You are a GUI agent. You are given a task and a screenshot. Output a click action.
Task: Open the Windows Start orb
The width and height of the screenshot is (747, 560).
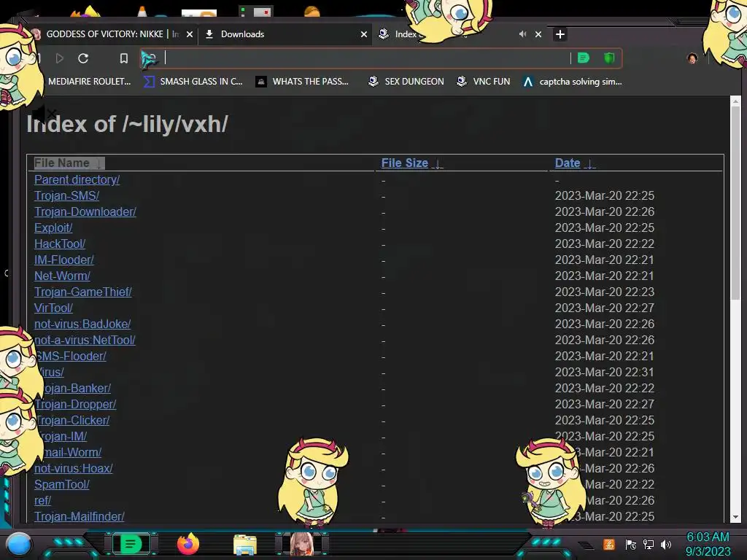19,544
